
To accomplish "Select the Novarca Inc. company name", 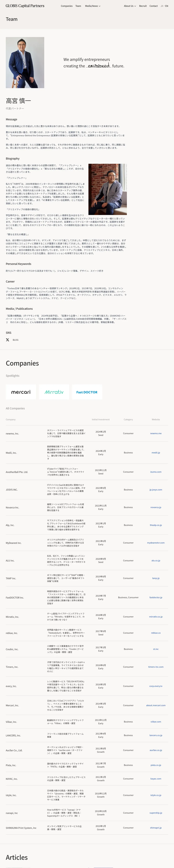I will pos(12,507).
